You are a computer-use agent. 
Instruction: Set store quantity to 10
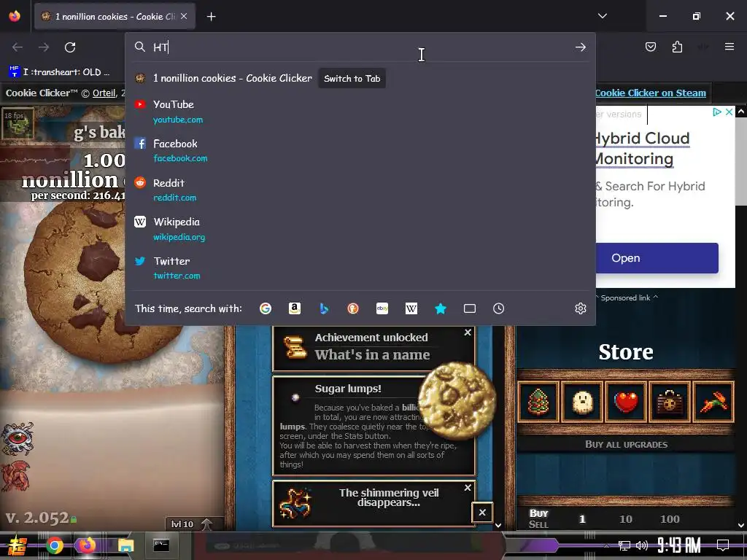click(x=625, y=519)
